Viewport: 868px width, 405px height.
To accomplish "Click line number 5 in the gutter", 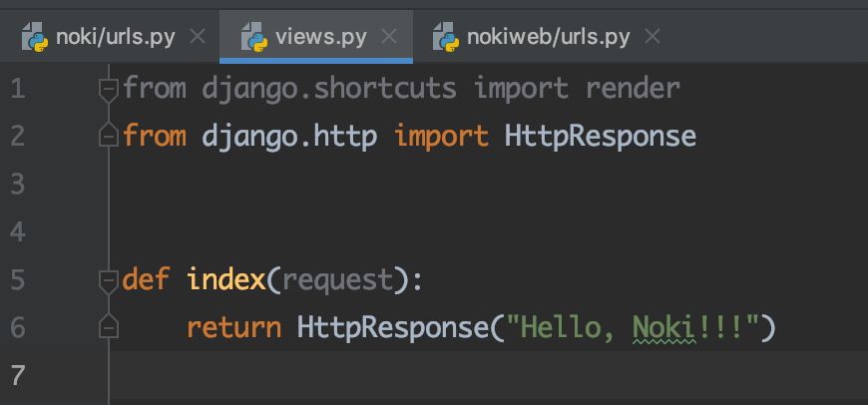I will (17, 279).
